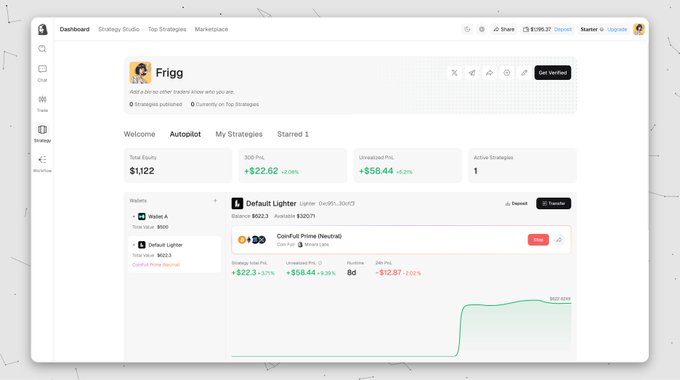Click the info icon beside Unrealized PnL
680x380 pixels.
pyautogui.click(x=320, y=263)
